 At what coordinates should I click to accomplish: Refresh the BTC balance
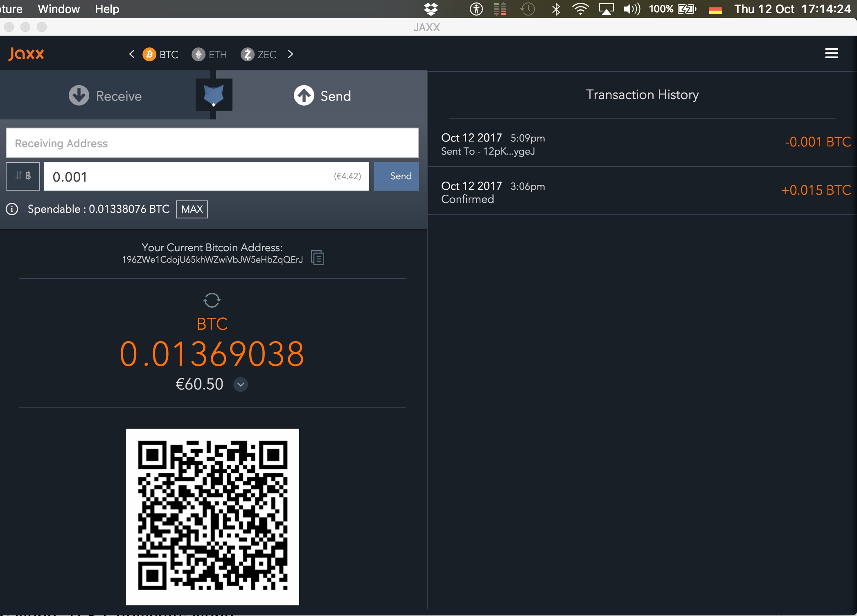[x=212, y=300]
